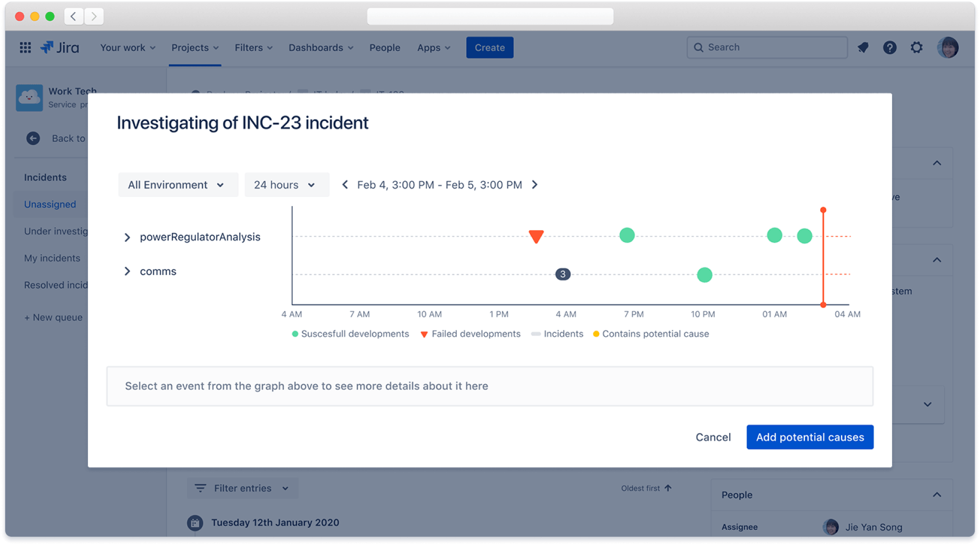The image size is (980, 545).
Task: Open the Atlassian app switcher grid
Action: pyautogui.click(x=25, y=47)
